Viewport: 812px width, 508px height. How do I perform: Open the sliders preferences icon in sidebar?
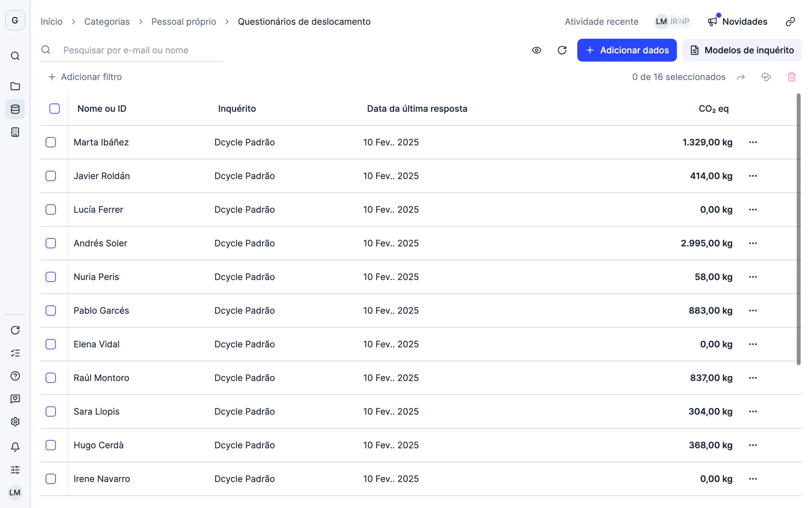click(15, 470)
